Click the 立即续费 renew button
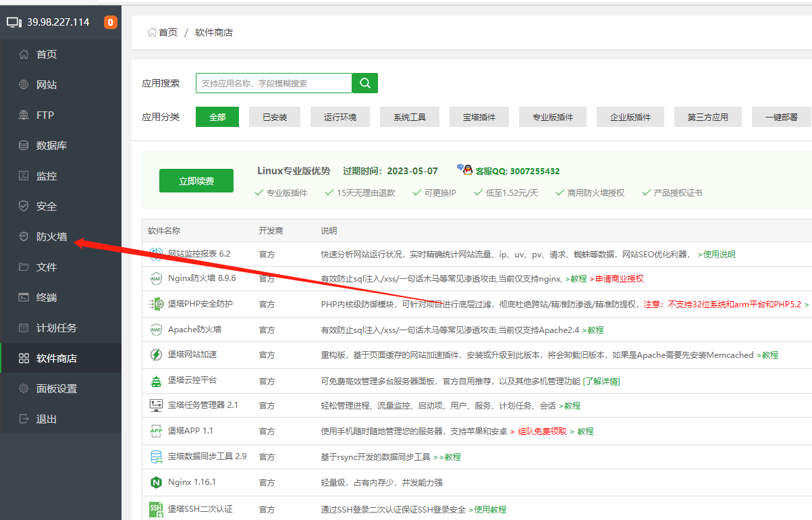This screenshot has height=520, width=812. [x=196, y=181]
